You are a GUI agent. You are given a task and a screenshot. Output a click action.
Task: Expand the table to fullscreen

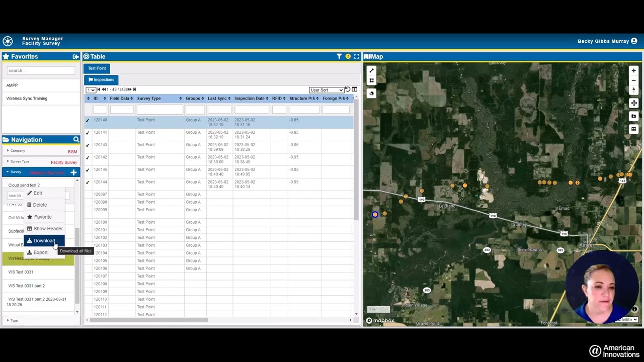pyautogui.click(x=356, y=57)
